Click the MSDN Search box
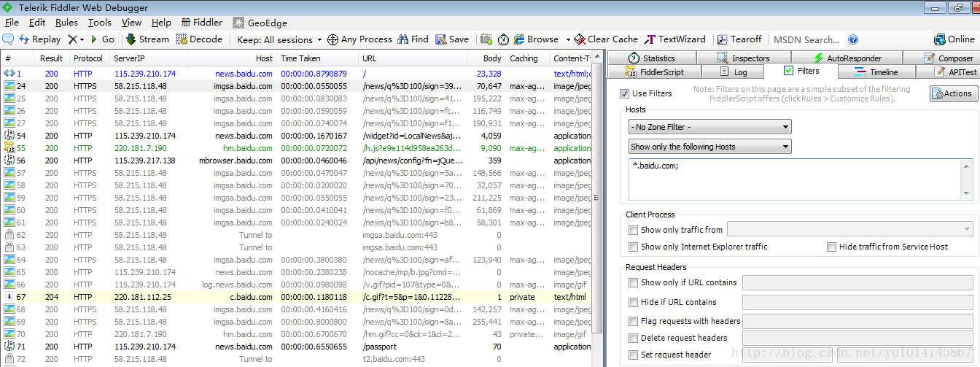Screen dimensions: 980x367 (x=806, y=39)
